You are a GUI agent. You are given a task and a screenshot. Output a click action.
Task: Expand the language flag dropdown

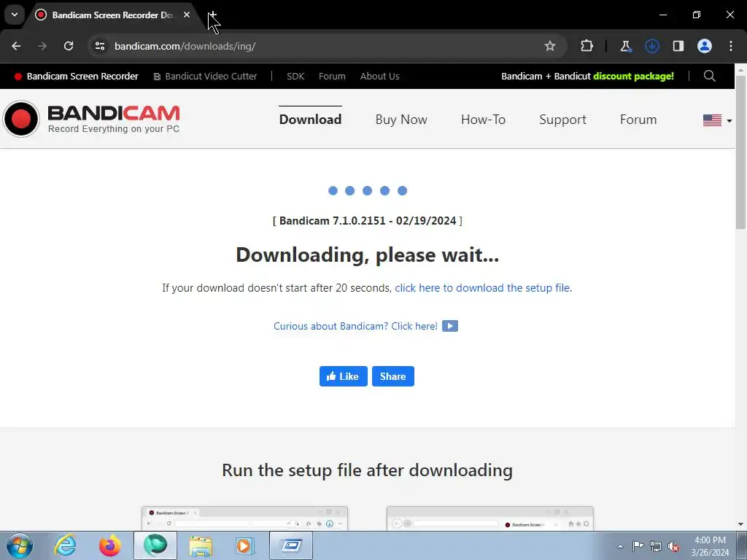click(x=718, y=120)
